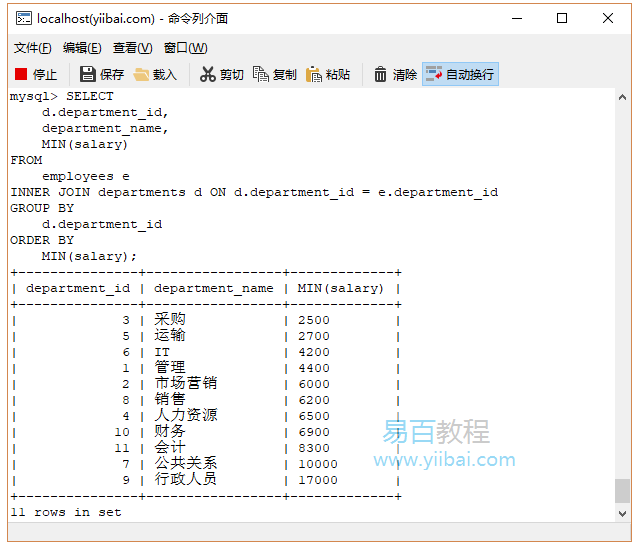Click the Copy (复制) icon
Viewport: 639px width, 546px height.
click(261, 74)
